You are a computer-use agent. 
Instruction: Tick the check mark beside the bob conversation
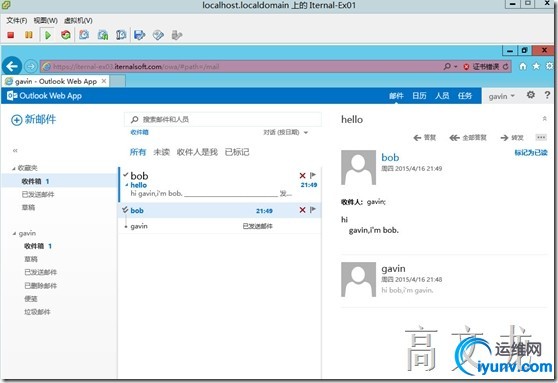(125, 175)
